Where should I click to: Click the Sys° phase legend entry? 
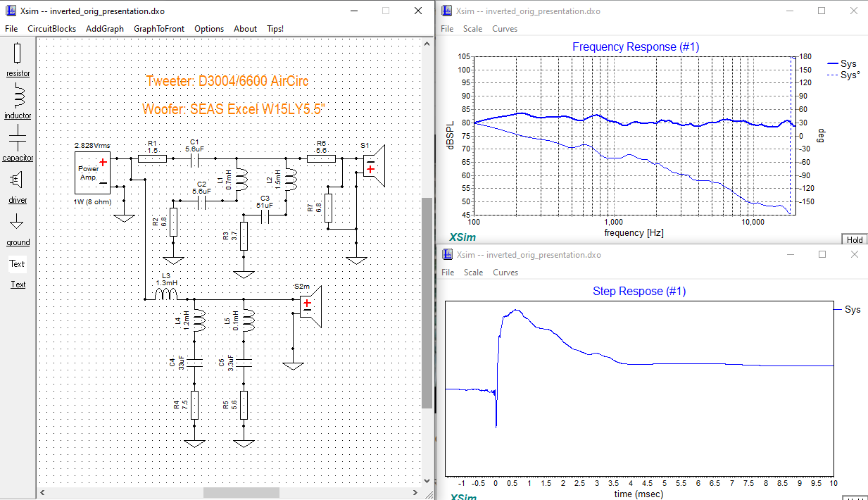843,75
